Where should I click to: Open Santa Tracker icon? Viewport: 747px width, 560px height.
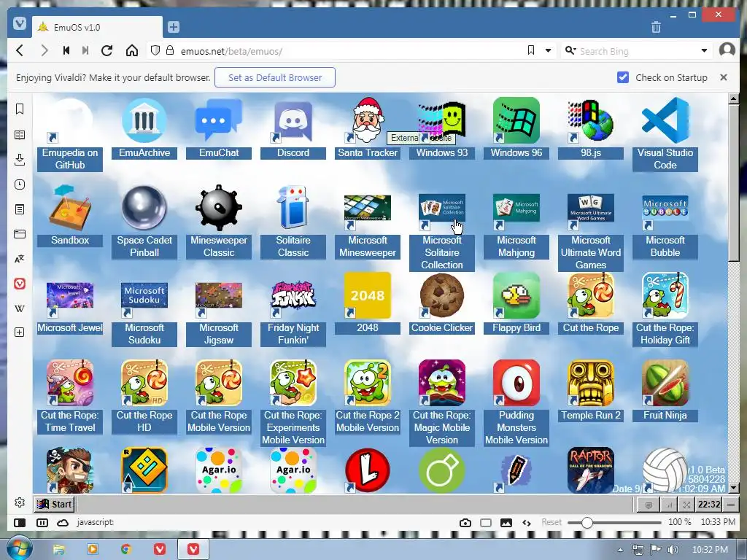click(x=368, y=121)
